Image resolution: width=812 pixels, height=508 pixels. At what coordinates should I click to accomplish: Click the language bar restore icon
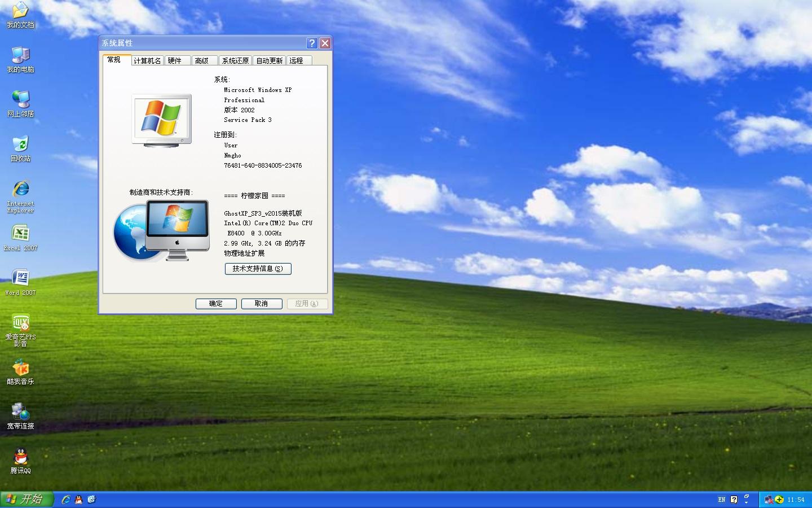(x=747, y=497)
